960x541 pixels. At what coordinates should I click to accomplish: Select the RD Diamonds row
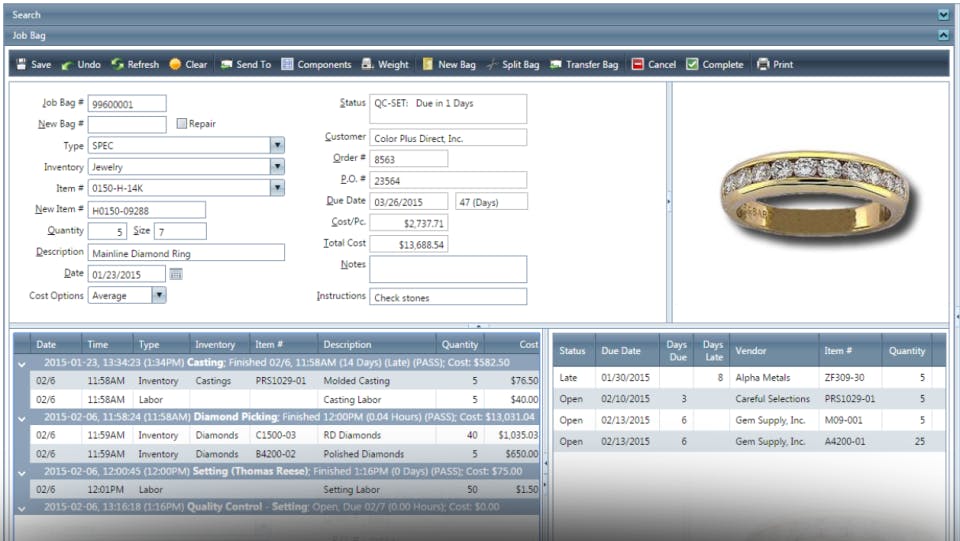285,435
